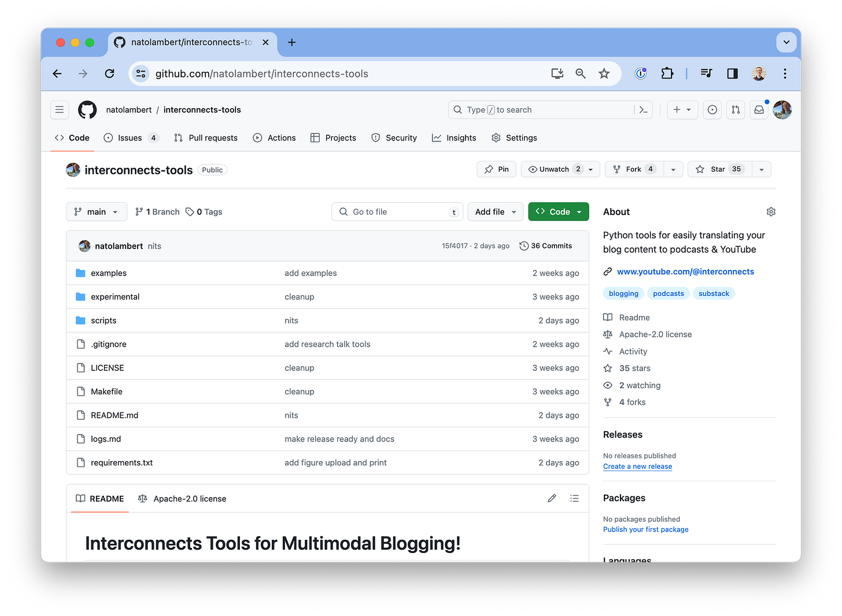Open the experimental folder

pyautogui.click(x=115, y=297)
